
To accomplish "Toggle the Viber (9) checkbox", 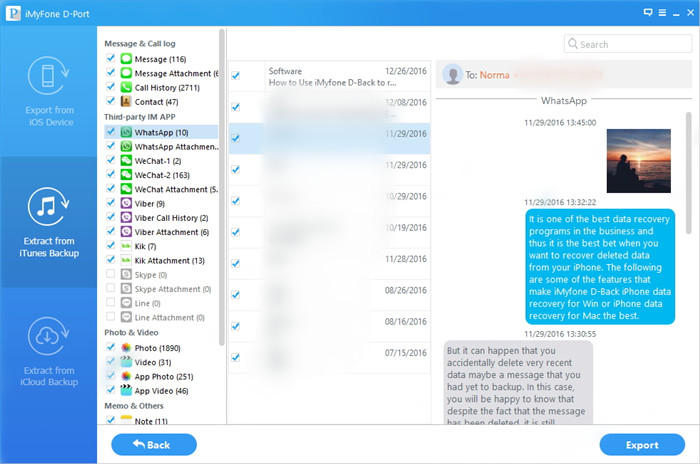I will click(x=111, y=203).
